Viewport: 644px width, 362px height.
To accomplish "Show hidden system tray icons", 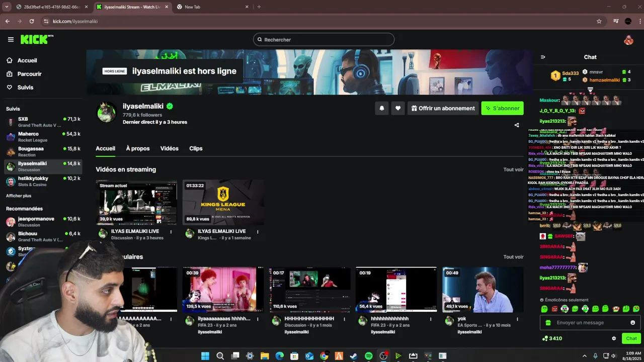I will point(585,356).
